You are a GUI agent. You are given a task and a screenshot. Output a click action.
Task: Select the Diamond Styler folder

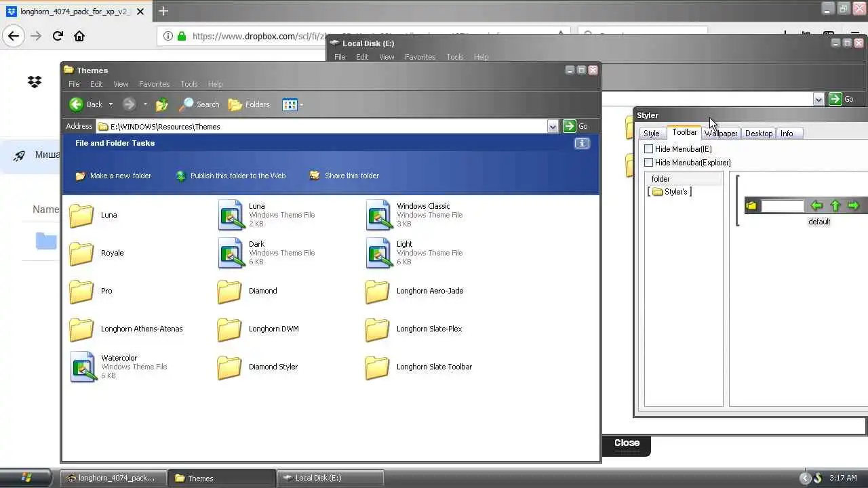tap(258, 367)
